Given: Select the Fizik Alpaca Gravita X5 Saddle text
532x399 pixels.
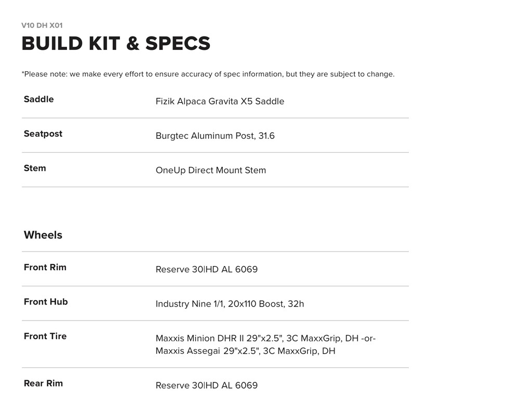Looking at the screenshot, I should point(220,101).
